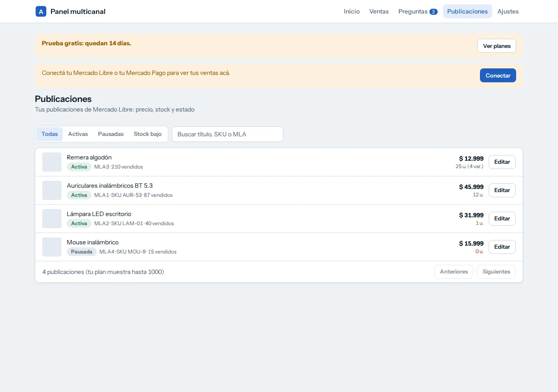Click the Preguntas badge showing 2

click(433, 12)
